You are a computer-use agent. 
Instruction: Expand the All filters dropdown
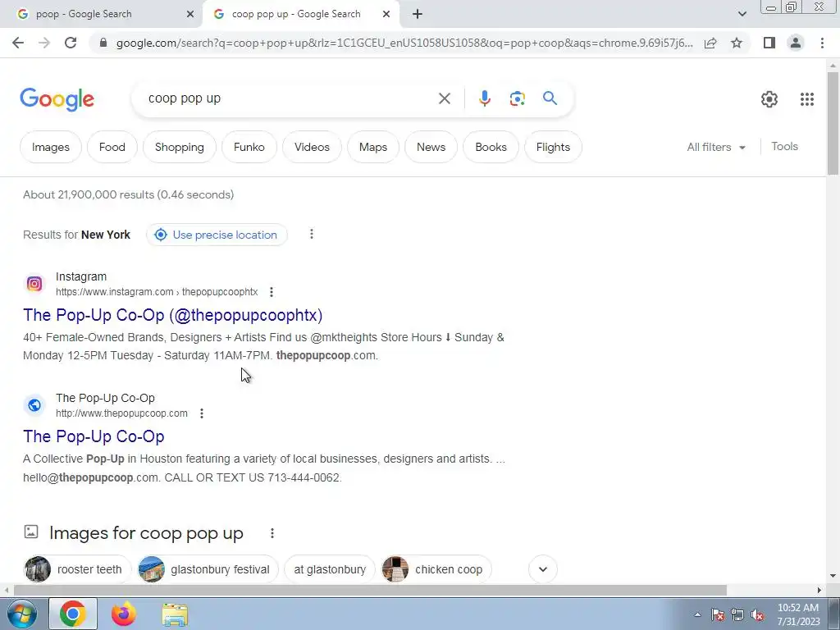(716, 147)
